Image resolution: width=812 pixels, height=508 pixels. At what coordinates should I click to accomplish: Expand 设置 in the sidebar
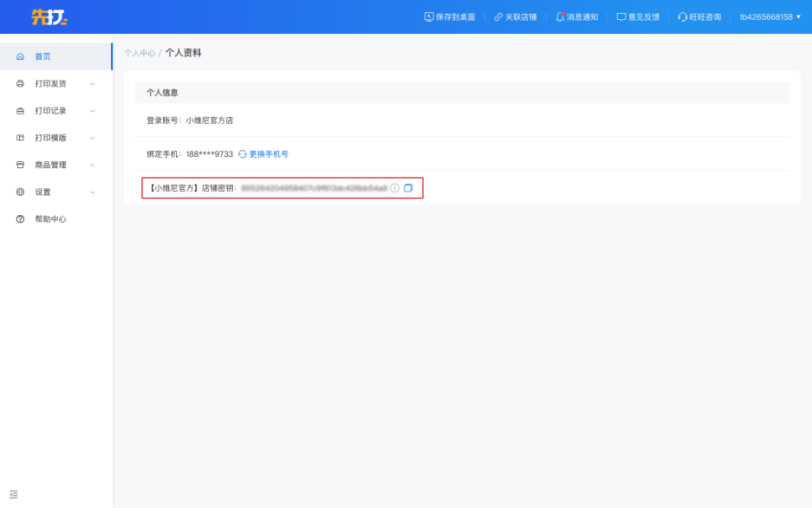42,192
